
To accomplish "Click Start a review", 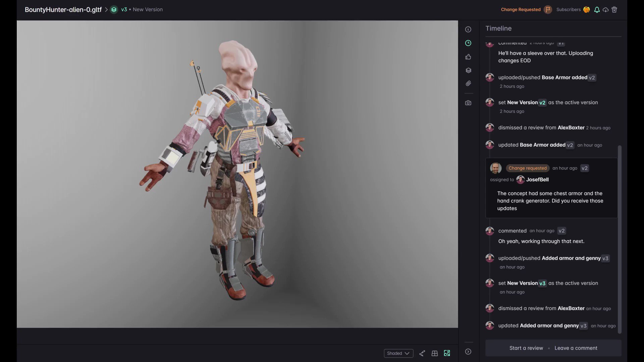I will (x=526, y=348).
